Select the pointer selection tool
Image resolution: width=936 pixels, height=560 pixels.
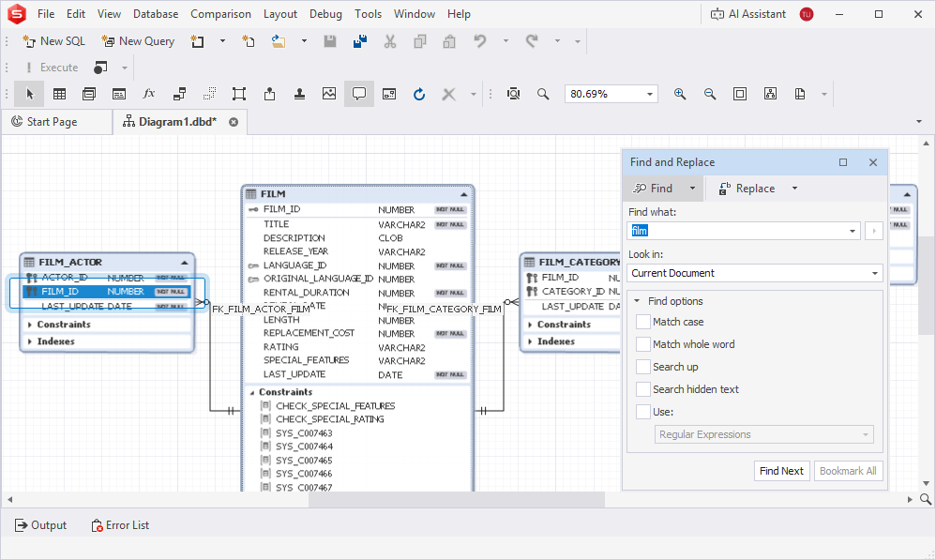[30, 94]
